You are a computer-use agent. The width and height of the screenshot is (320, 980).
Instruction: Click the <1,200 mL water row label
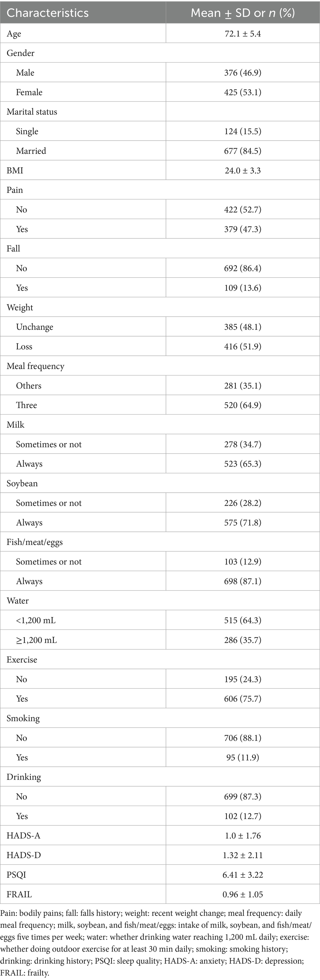coord(36,621)
